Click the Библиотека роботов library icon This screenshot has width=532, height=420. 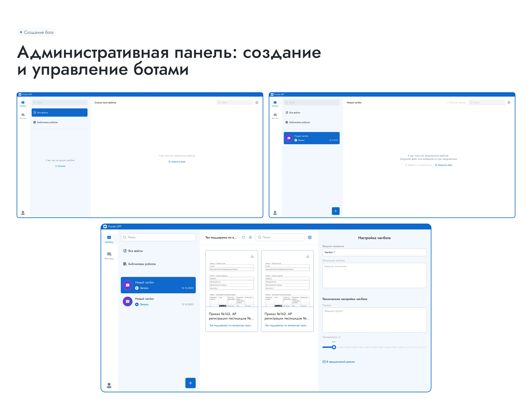125,264
